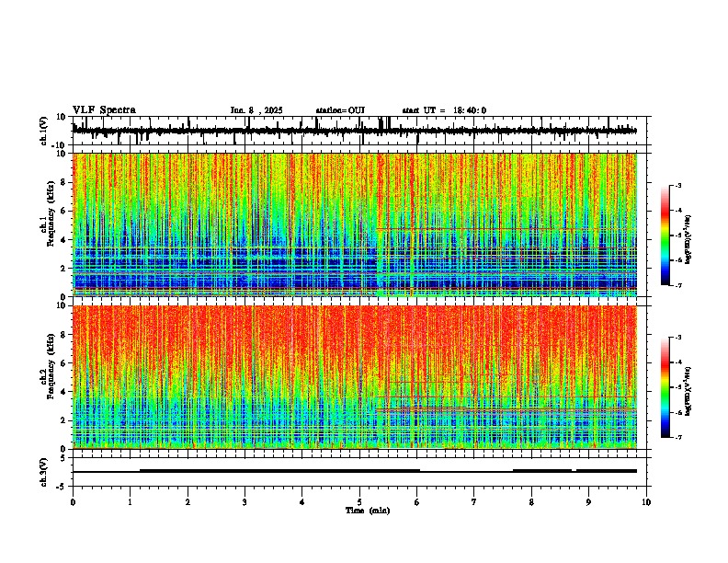
Task: Click the 'VLF Spectra' plot title
Action: pyautogui.click(x=104, y=110)
